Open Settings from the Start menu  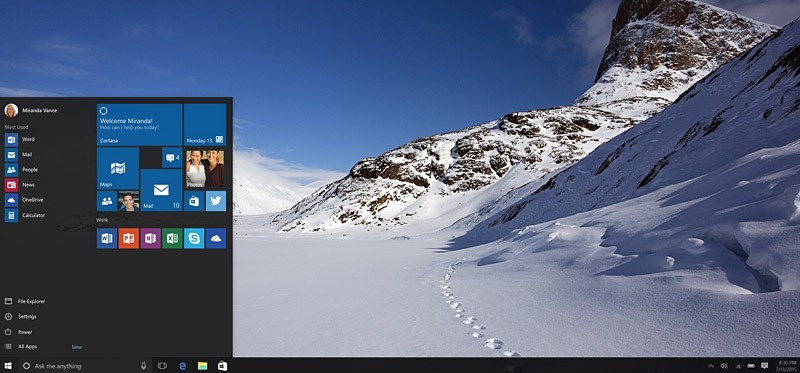click(20, 317)
